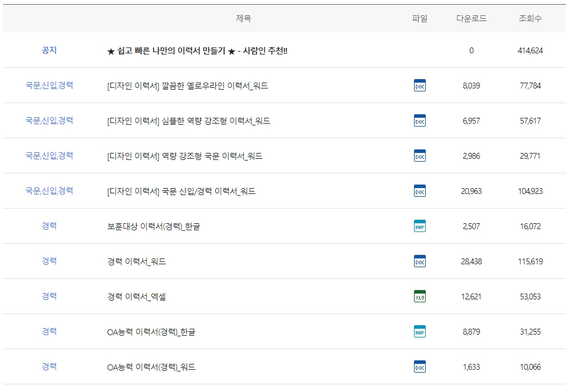Click DOC icon for 국문 신입/경력 이력서_워드
Viewport: 570px width, 392px height.
coord(419,191)
